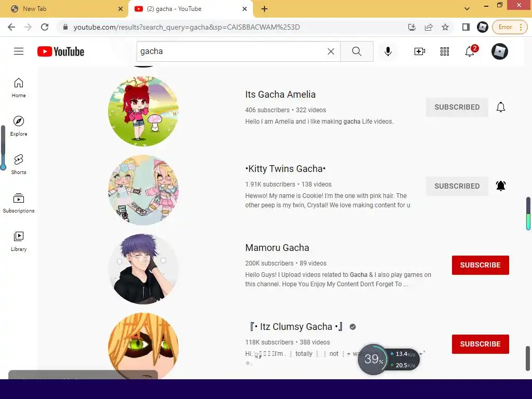532x399 pixels.
Task: Unsubscribe from Its Gacha Amelia
Action: coord(457,107)
